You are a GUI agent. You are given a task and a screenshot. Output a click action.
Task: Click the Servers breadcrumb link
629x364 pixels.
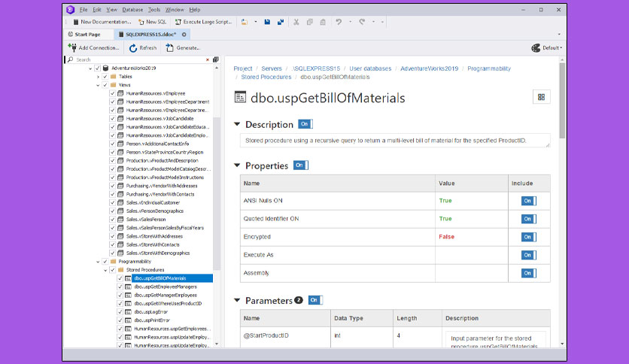(x=272, y=68)
